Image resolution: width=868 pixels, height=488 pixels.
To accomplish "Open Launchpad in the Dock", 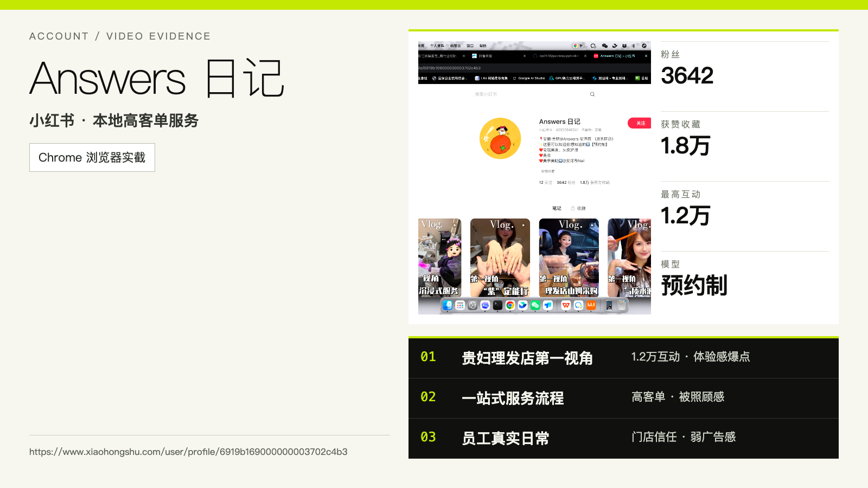I will (x=460, y=305).
